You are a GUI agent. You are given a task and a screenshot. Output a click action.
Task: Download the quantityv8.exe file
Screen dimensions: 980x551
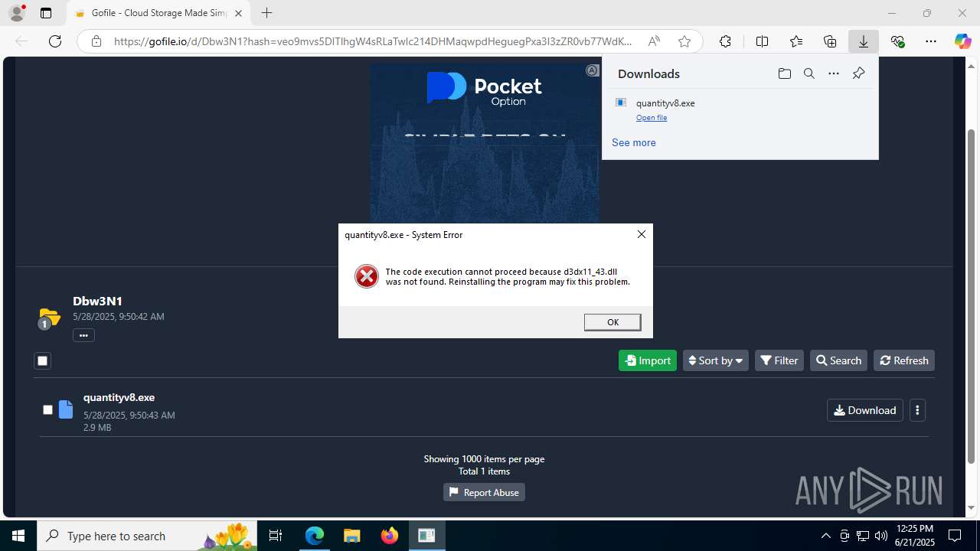pos(865,410)
